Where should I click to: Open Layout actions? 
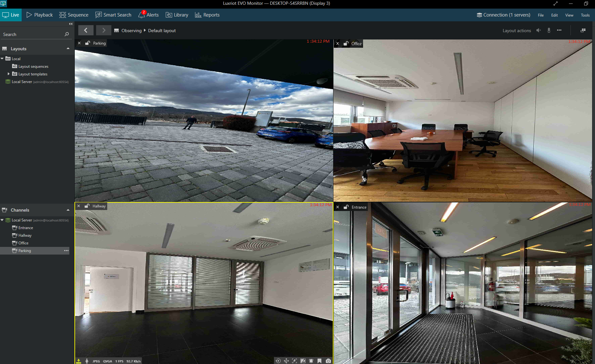click(517, 31)
